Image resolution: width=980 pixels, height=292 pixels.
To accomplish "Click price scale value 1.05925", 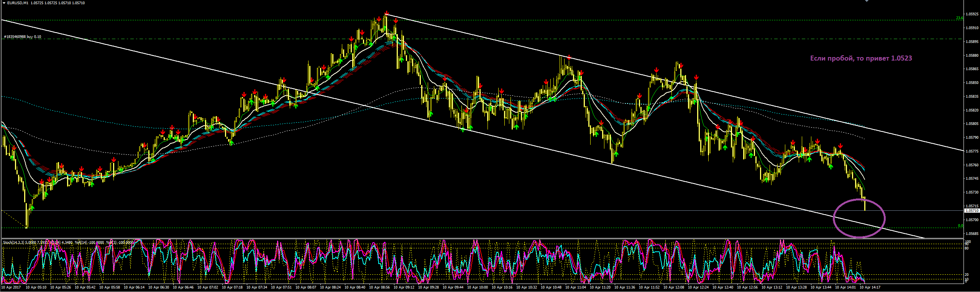I will (x=972, y=14).
